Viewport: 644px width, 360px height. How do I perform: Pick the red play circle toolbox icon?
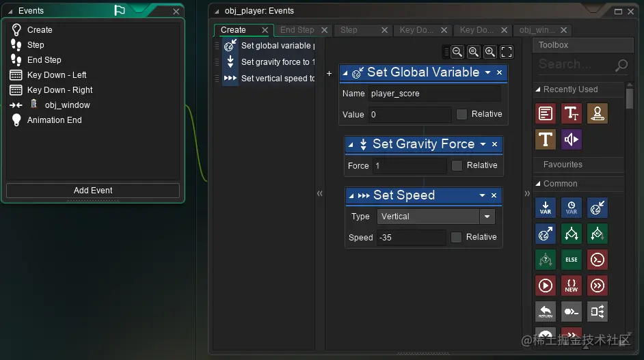tap(546, 286)
